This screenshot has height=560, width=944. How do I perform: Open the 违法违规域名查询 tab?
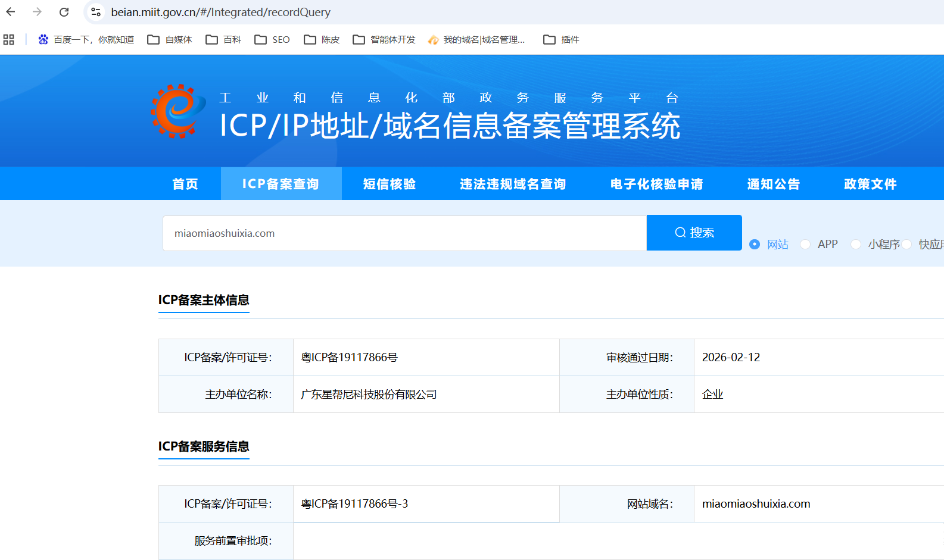pos(513,184)
